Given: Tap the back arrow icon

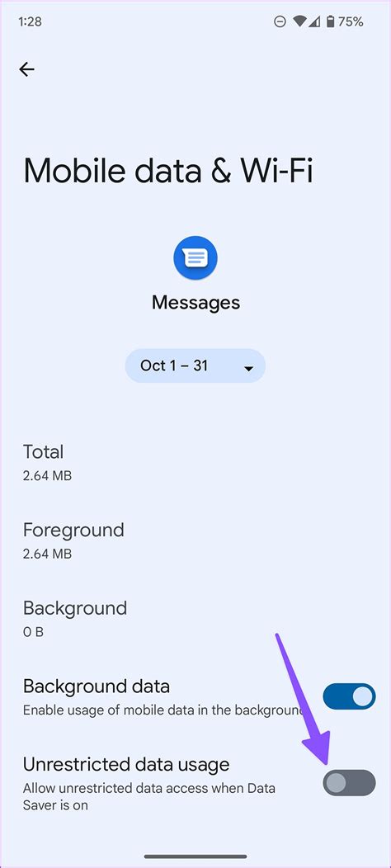Looking at the screenshot, I should point(26,69).
